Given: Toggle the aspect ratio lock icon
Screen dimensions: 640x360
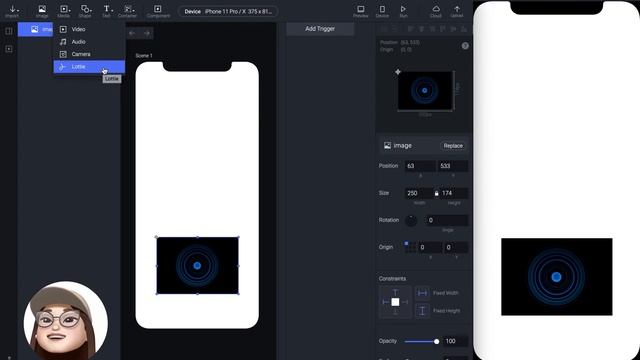Looking at the screenshot, I should 436,193.
